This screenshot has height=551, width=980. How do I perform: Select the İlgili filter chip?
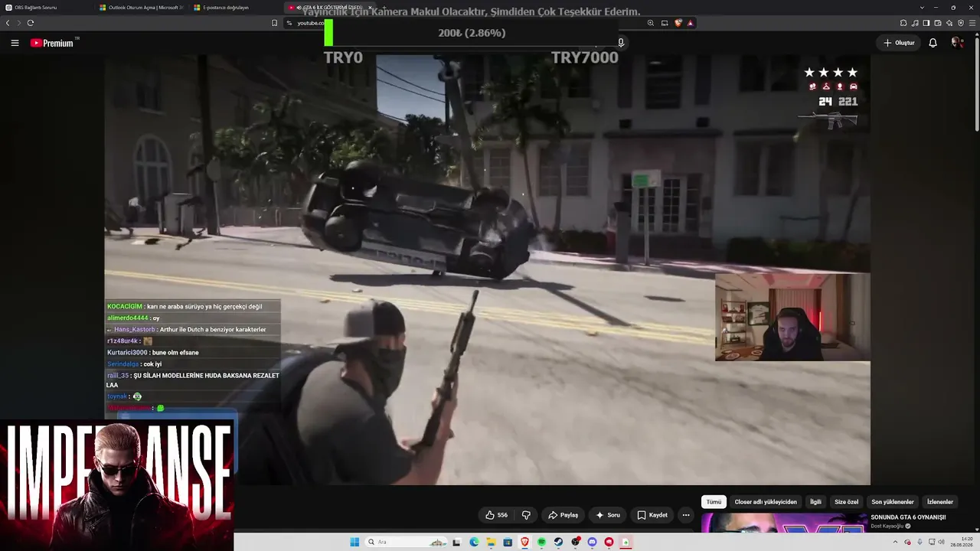click(x=815, y=502)
